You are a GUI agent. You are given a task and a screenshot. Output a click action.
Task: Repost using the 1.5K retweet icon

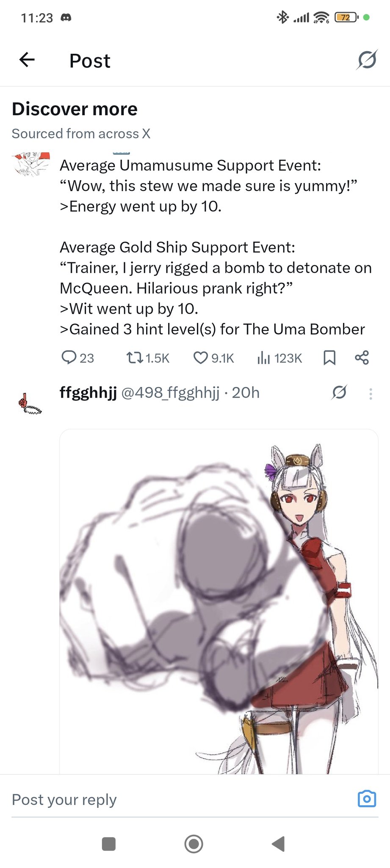coord(148,358)
